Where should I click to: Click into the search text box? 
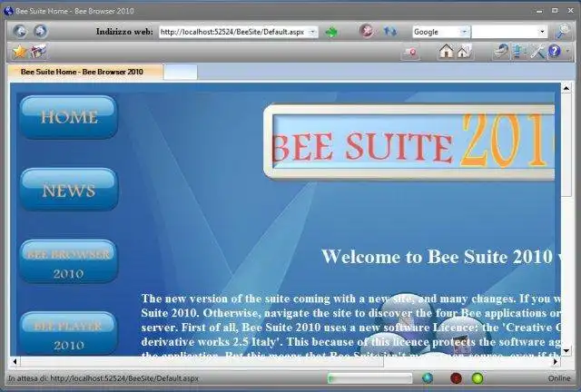click(505, 32)
